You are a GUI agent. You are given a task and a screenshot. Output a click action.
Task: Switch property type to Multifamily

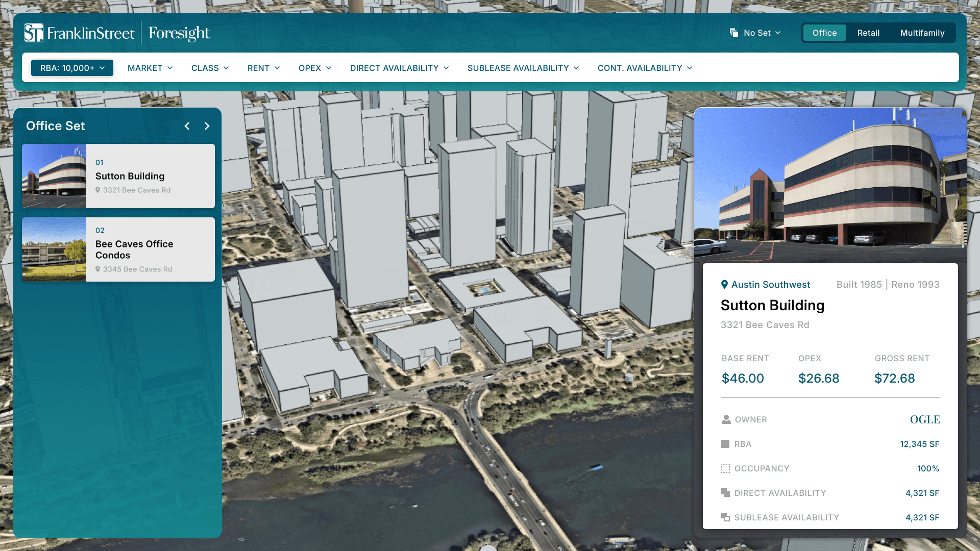922,33
